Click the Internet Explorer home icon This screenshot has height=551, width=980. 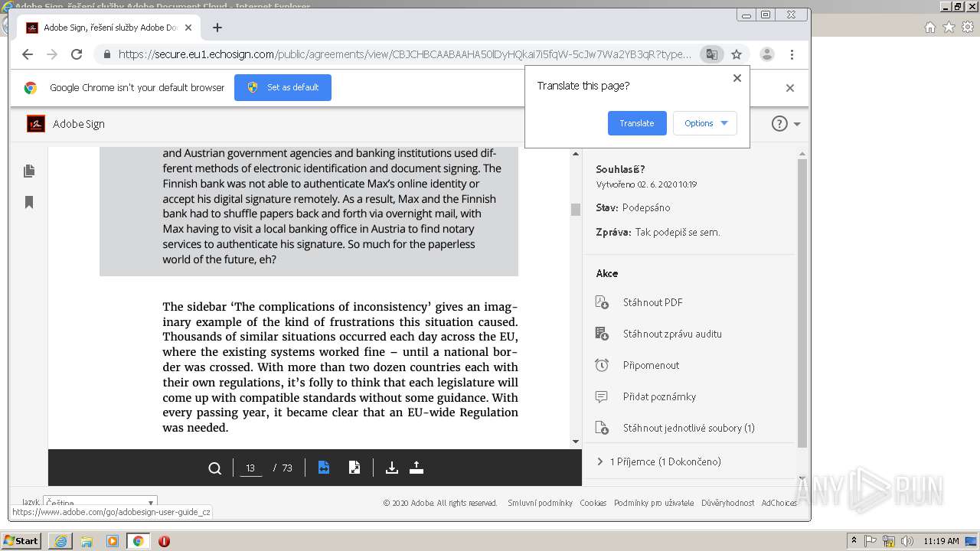[x=929, y=27]
